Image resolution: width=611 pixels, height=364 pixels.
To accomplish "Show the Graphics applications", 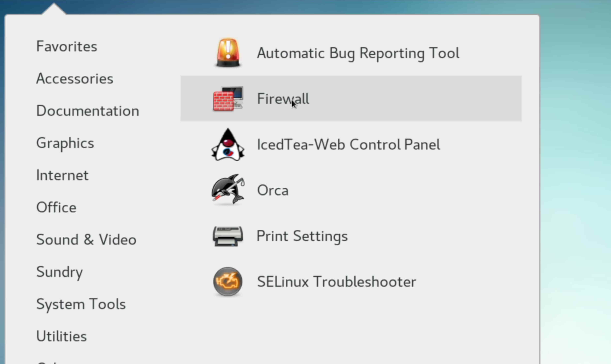I will 65,143.
